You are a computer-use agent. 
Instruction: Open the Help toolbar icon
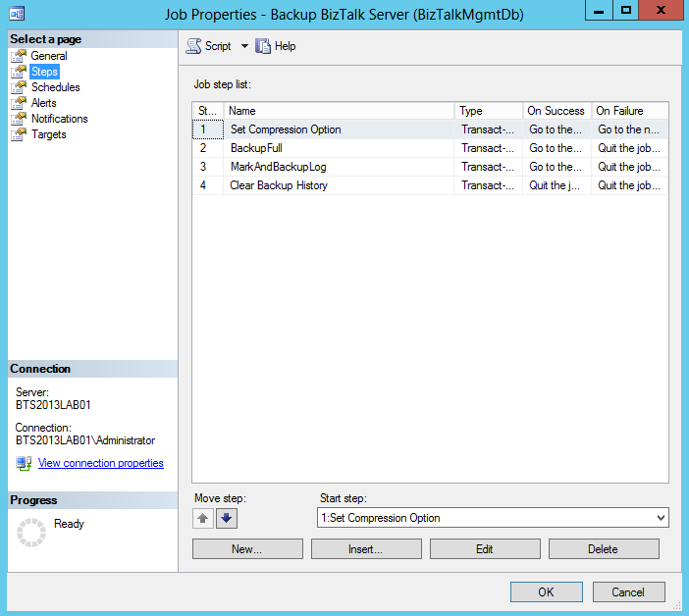263,46
